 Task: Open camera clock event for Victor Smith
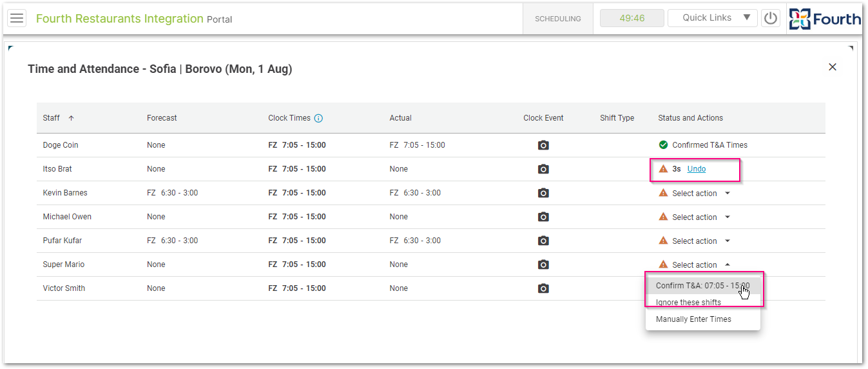tap(543, 288)
